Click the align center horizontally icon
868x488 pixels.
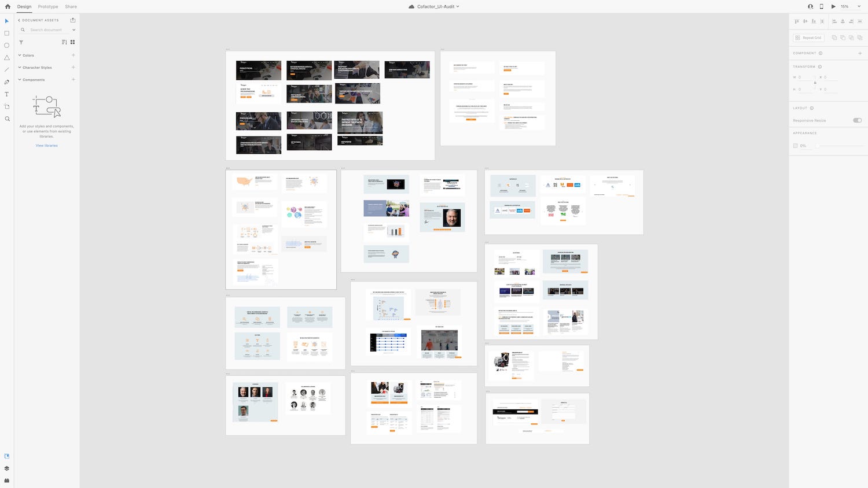843,21
